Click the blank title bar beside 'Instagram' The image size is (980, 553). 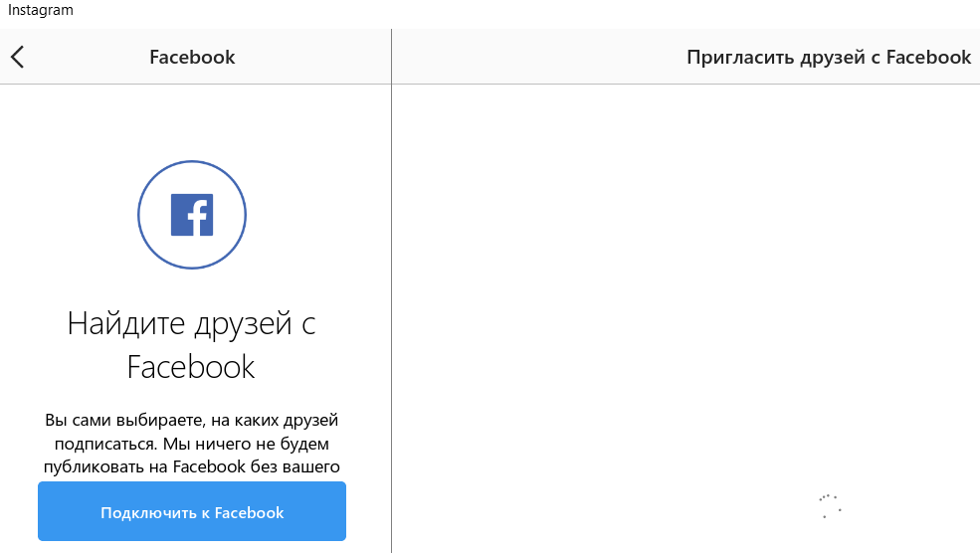coord(497,10)
